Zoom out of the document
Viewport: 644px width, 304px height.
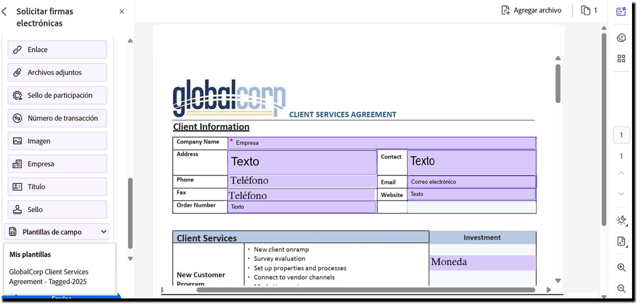(x=621, y=288)
